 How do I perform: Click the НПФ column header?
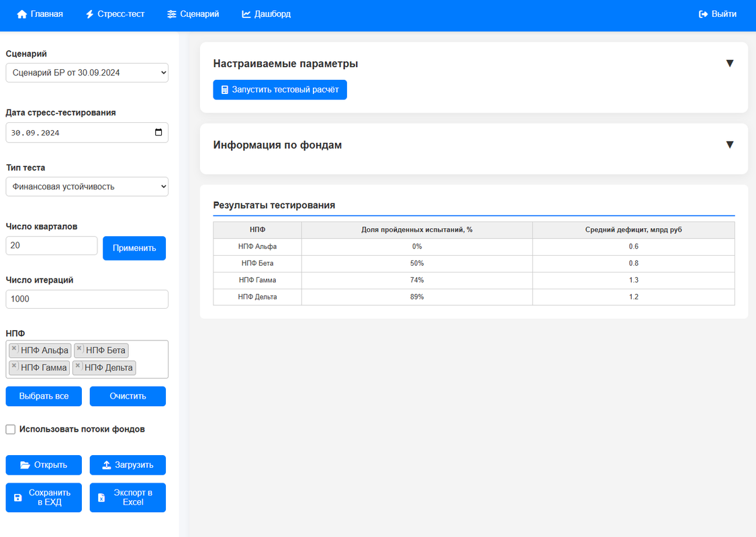(x=257, y=230)
